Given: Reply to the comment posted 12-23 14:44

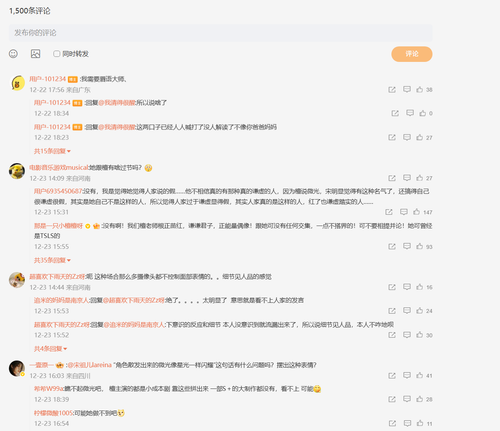Looking at the screenshot, I should pyautogui.click(x=407, y=287).
